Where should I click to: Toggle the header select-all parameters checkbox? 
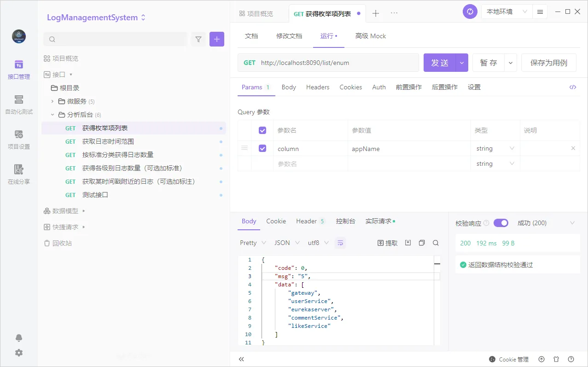[x=262, y=130]
